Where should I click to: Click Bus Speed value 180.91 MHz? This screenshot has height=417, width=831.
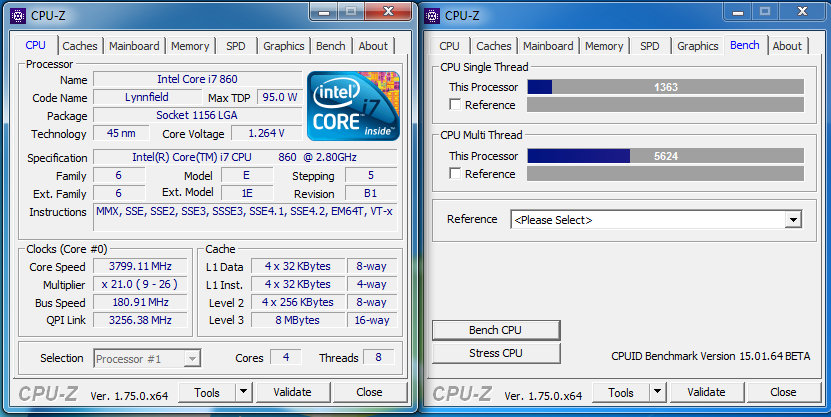click(x=140, y=302)
